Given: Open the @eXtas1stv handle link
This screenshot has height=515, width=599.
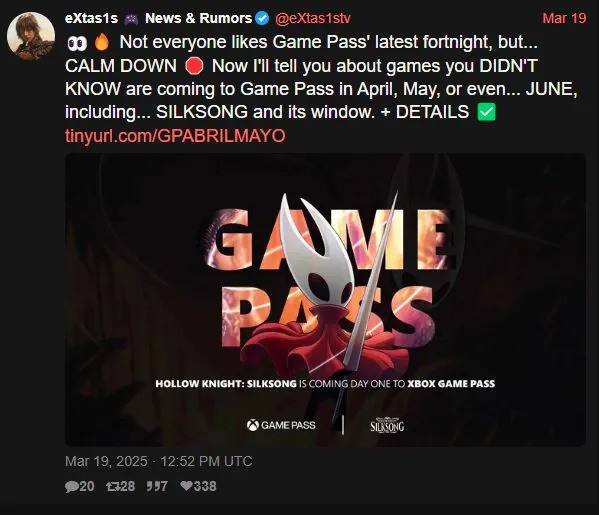Looking at the screenshot, I should click(x=312, y=18).
